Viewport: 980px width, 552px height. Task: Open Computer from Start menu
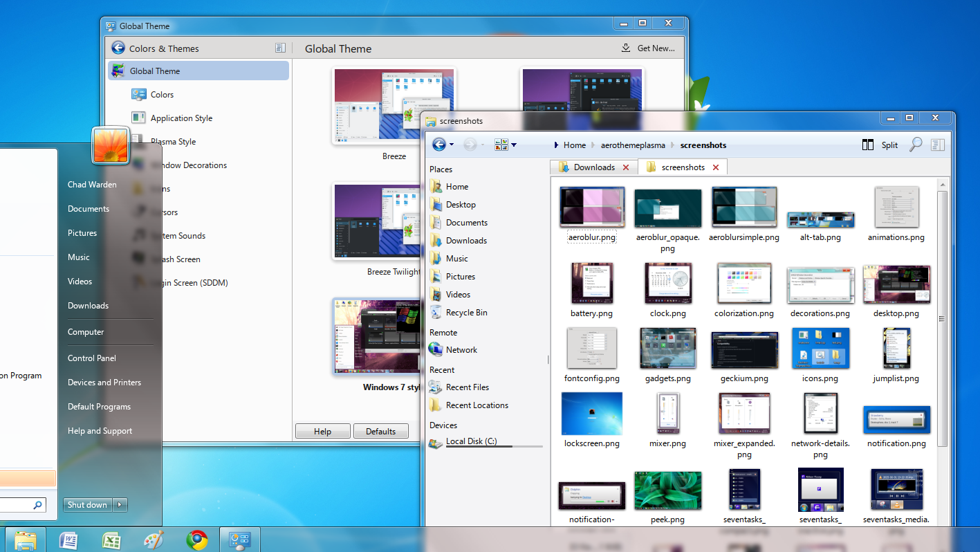click(86, 332)
